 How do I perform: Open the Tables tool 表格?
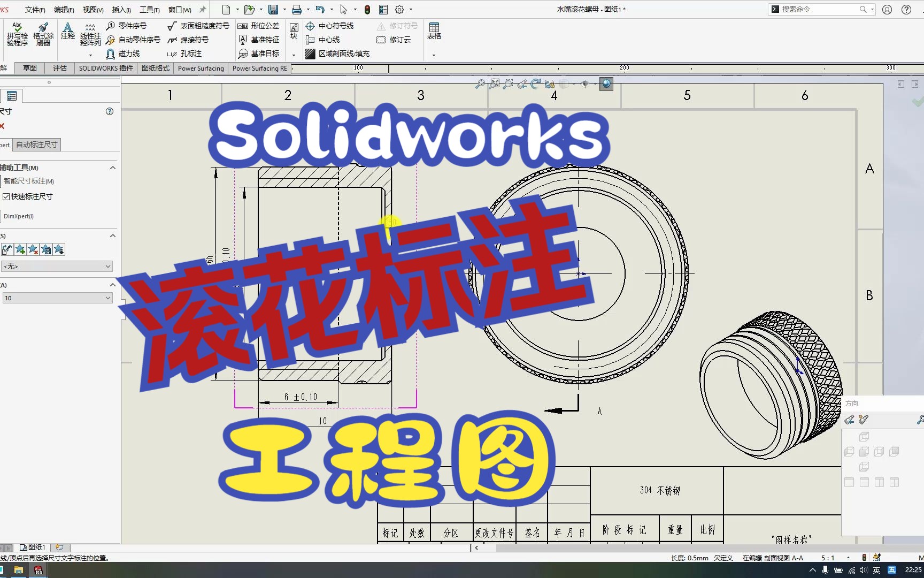point(434,31)
